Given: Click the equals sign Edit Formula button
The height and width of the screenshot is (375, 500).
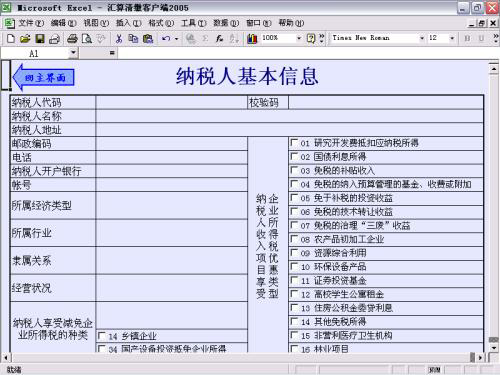Looking at the screenshot, I should [x=112, y=53].
